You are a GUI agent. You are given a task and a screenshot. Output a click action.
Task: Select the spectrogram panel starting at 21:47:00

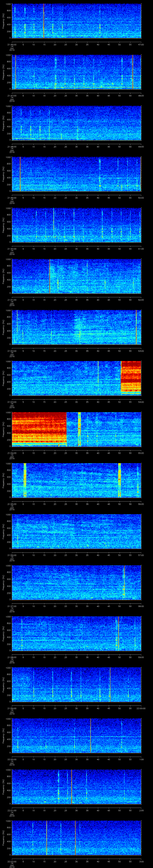pos(76,72)
